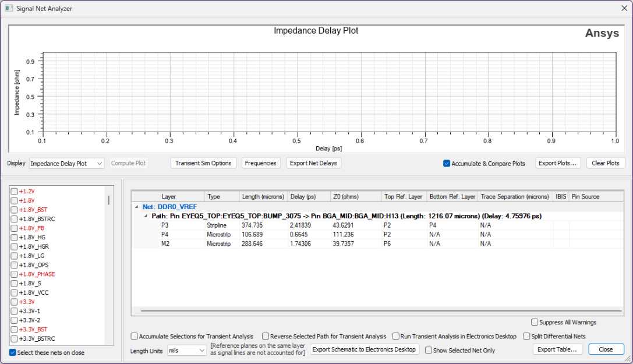This screenshot has width=633, height=364.
Task: Check Reverse Selected Path for Transient Analysis
Action: [265, 336]
